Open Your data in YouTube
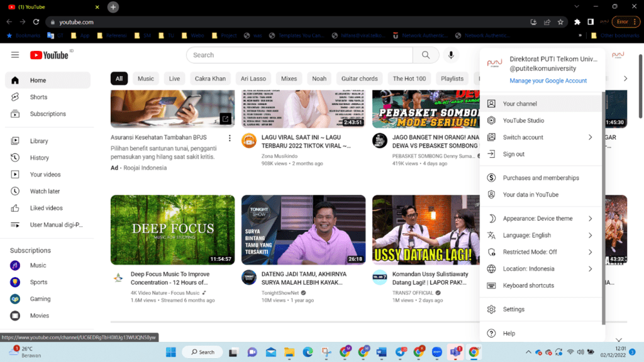 point(541,195)
